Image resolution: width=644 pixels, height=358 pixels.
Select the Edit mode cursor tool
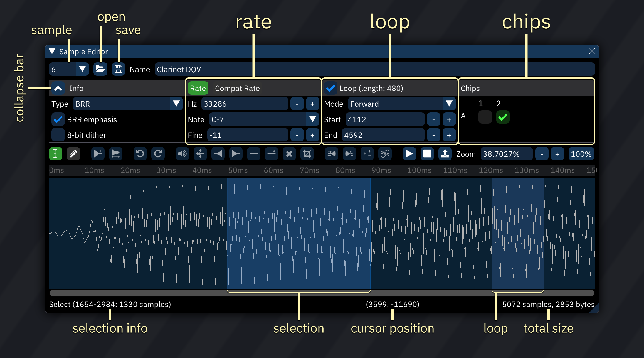click(55, 154)
